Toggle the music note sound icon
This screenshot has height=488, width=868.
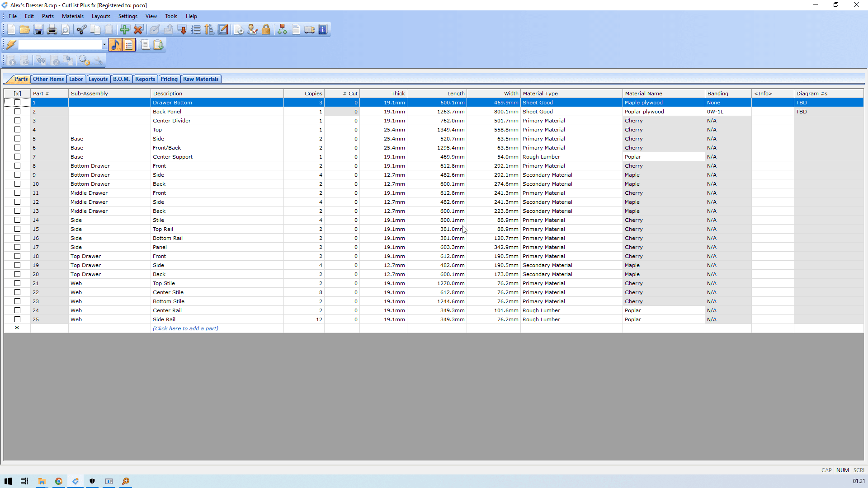click(115, 45)
